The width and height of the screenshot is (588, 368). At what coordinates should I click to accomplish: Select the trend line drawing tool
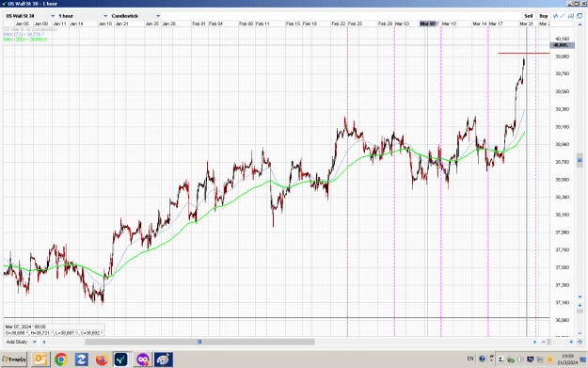point(563,16)
